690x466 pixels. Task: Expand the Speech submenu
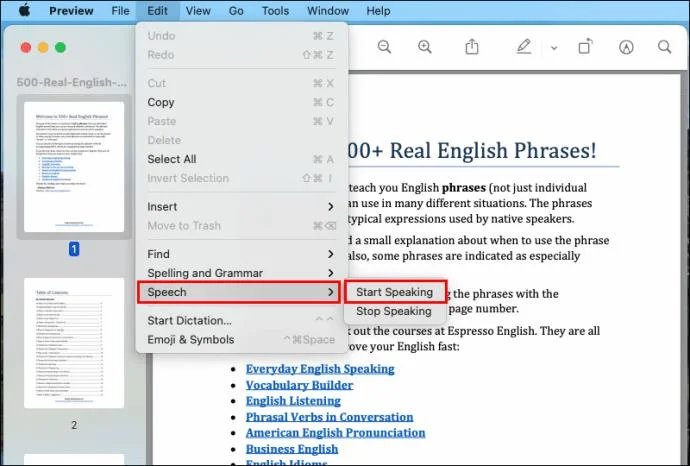239,292
